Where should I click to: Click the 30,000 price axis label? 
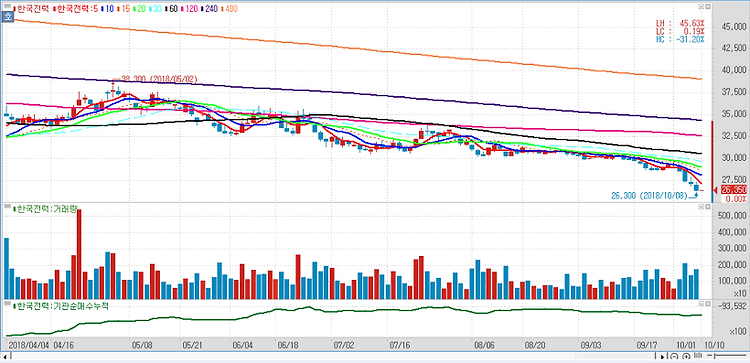click(733, 157)
